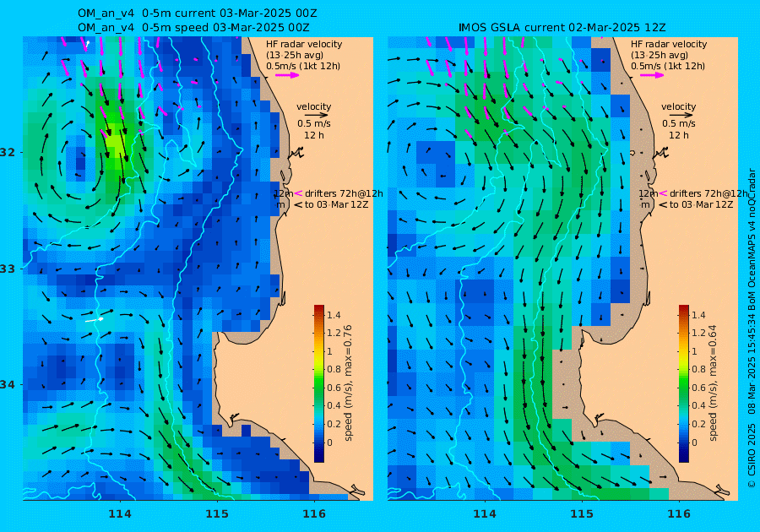Viewport: 760px width, 532px height.
Task: Click the left map 'HF radar velocity' legend label
Action: click(x=304, y=44)
